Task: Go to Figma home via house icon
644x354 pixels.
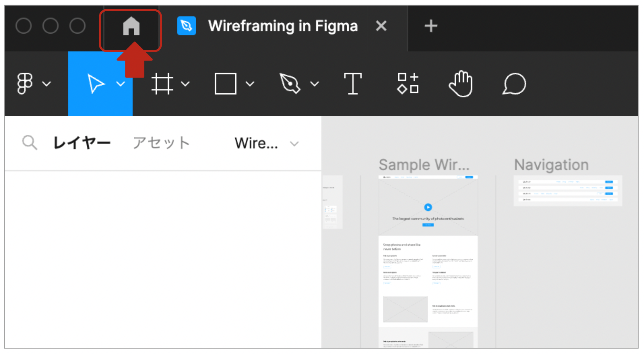Action: (x=131, y=26)
